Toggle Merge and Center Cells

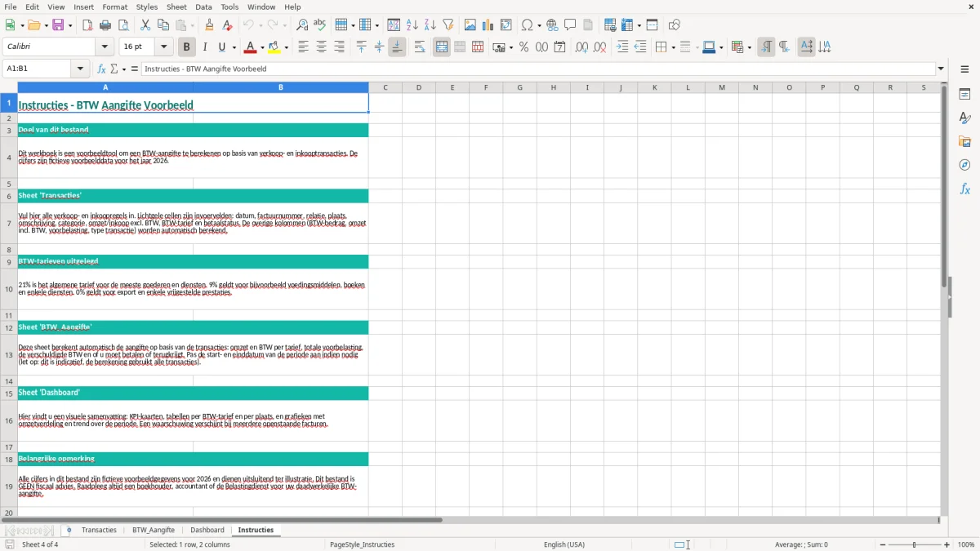coord(442,47)
